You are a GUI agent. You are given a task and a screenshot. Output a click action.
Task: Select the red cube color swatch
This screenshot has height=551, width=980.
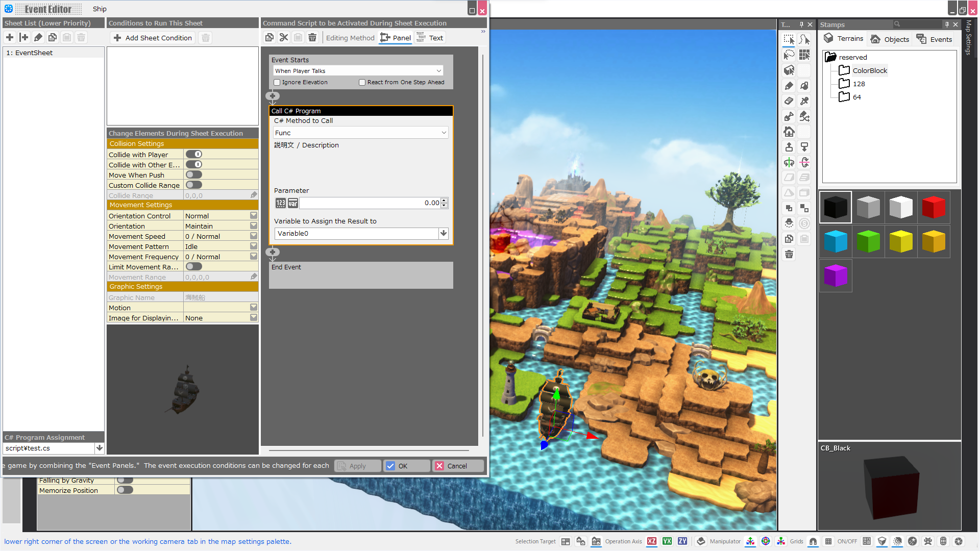(x=933, y=207)
